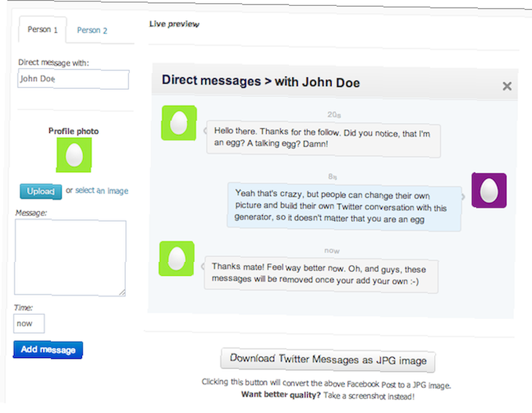Open the 'select an image' link

(102, 191)
